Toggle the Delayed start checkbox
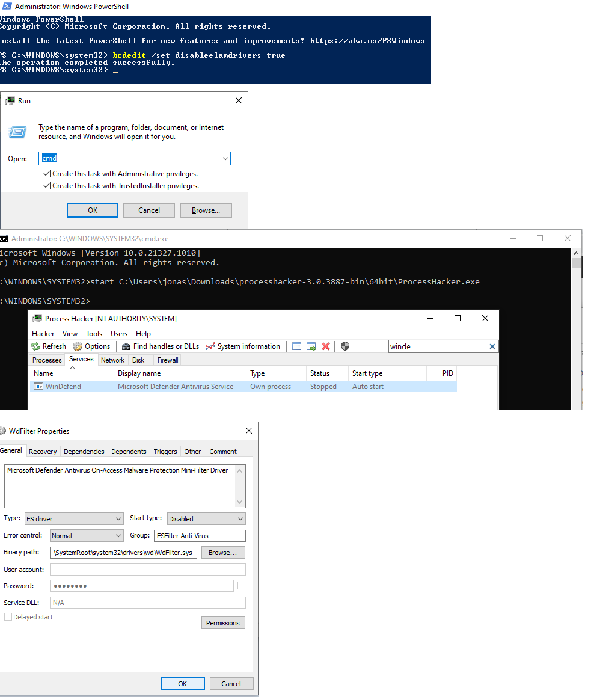This screenshot has height=700, width=594. [x=8, y=617]
